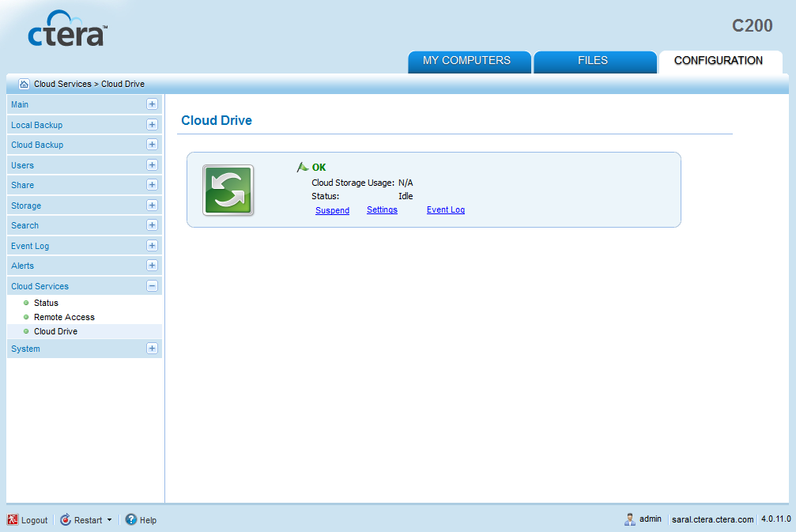
Task: Click the Share sidebar label
Action: pos(23,185)
